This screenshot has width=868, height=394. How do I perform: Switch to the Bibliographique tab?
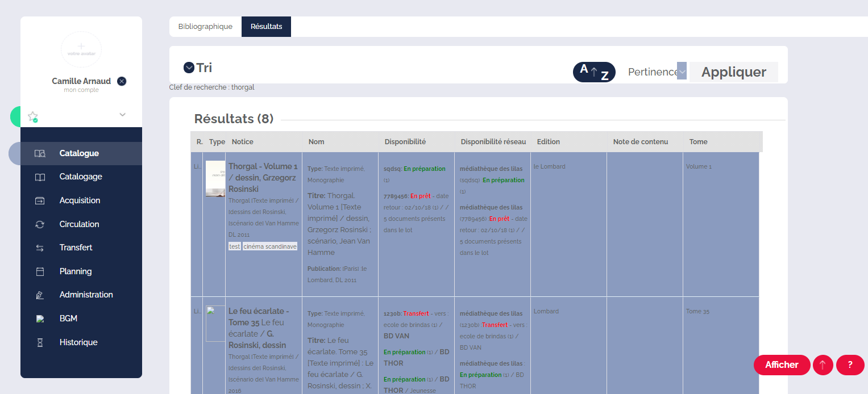click(x=205, y=27)
